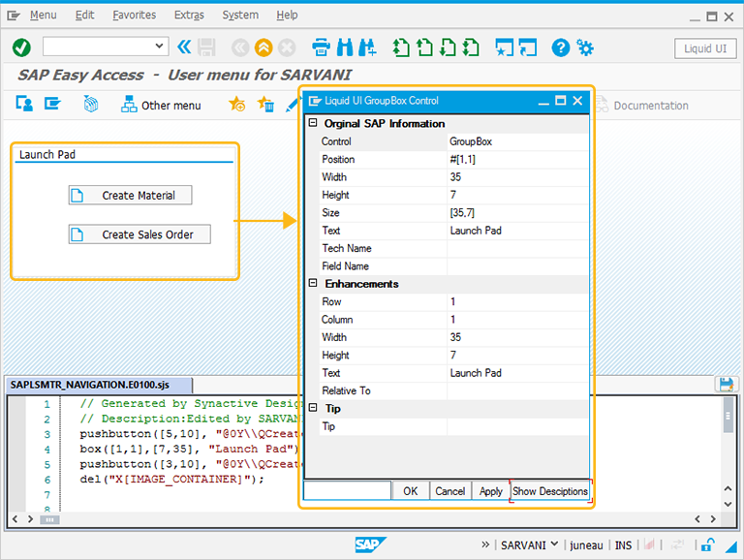Click the empty text field beside OK
The width and height of the screenshot is (744, 560).
pyautogui.click(x=348, y=490)
